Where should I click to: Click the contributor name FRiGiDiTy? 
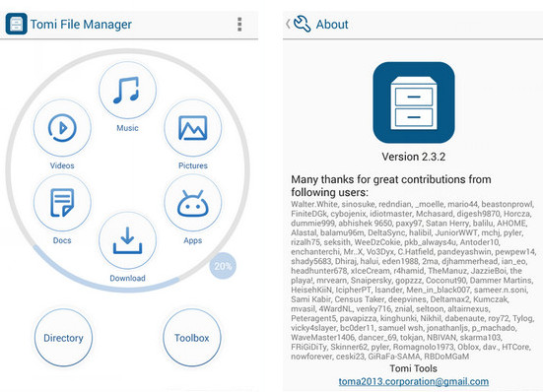coord(308,347)
